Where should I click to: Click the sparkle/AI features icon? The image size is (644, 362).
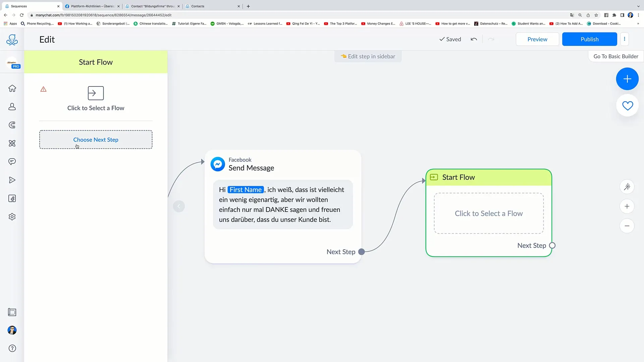pyautogui.click(x=627, y=186)
